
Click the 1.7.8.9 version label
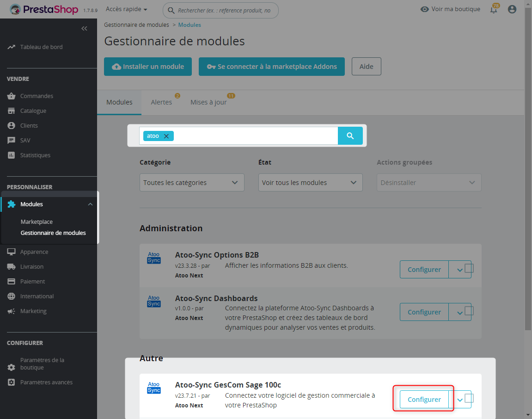pos(90,11)
